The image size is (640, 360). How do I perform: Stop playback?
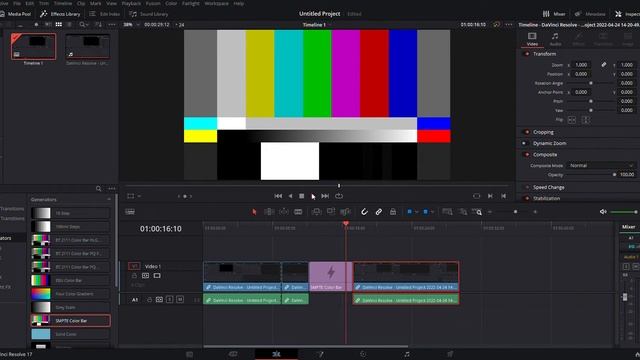[x=302, y=196]
